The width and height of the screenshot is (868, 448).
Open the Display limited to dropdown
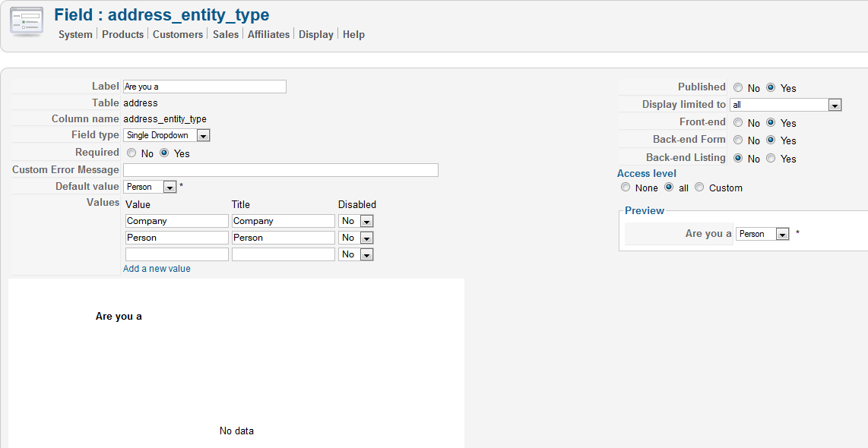tap(835, 106)
